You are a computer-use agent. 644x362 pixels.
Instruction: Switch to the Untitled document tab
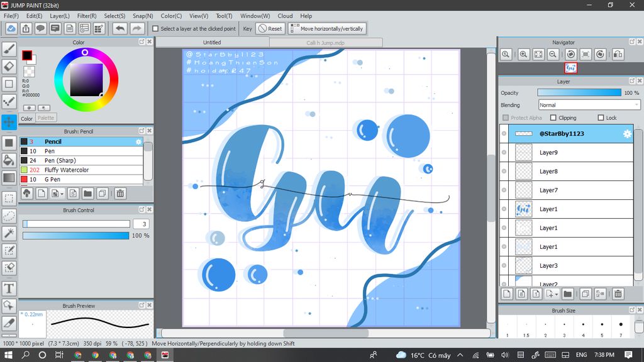tap(212, 42)
